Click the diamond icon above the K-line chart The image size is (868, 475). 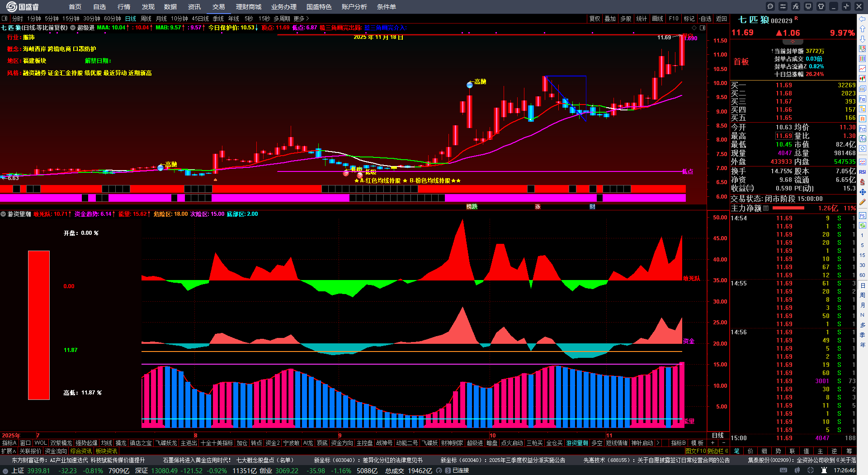click(694, 28)
